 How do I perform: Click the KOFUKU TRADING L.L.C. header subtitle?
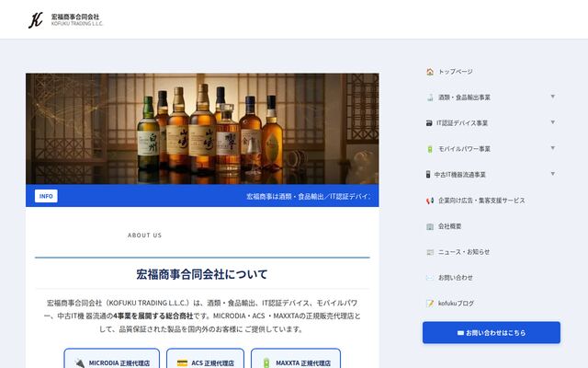(77, 24)
